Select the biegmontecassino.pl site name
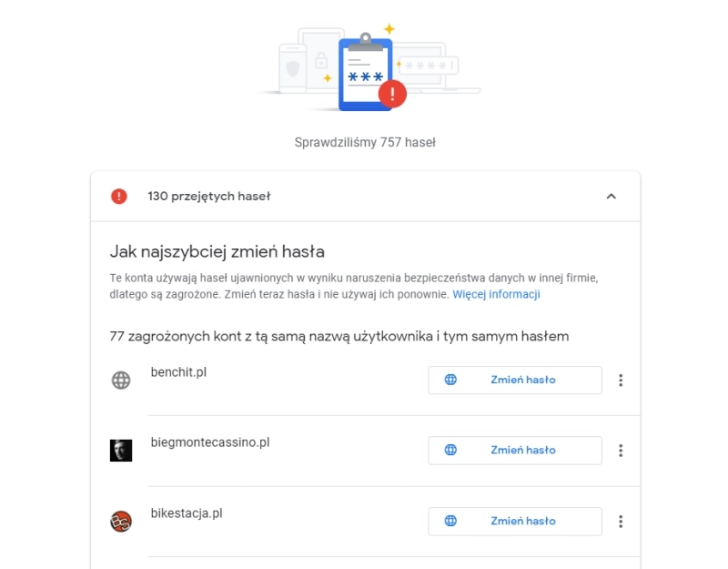The height and width of the screenshot is (569, 728). [x=210, y=442]
